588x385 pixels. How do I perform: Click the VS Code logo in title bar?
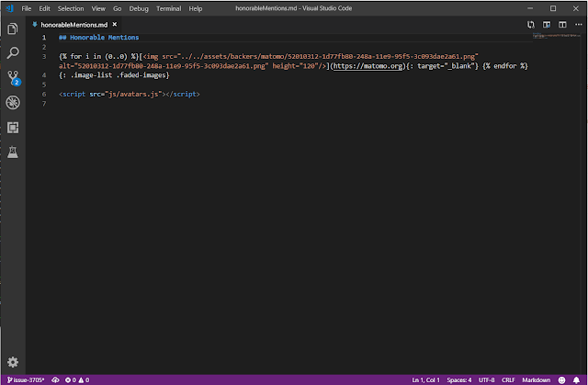click(9, 8)
